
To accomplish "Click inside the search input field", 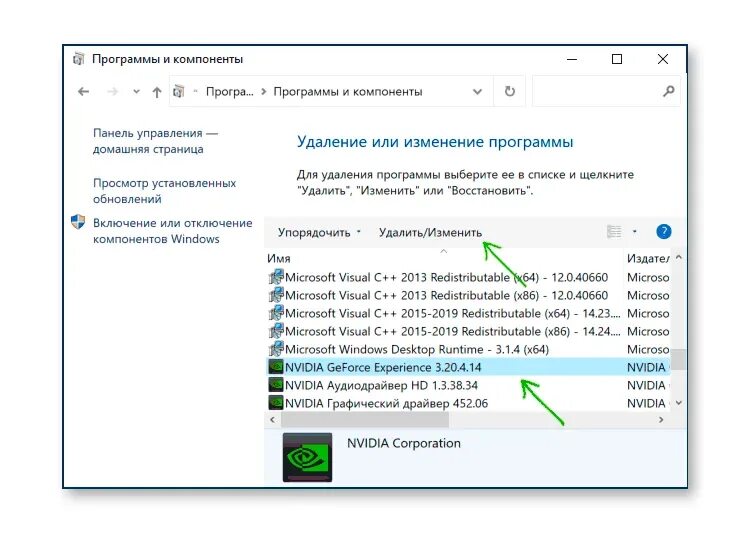I will click(x=596, y=91).
